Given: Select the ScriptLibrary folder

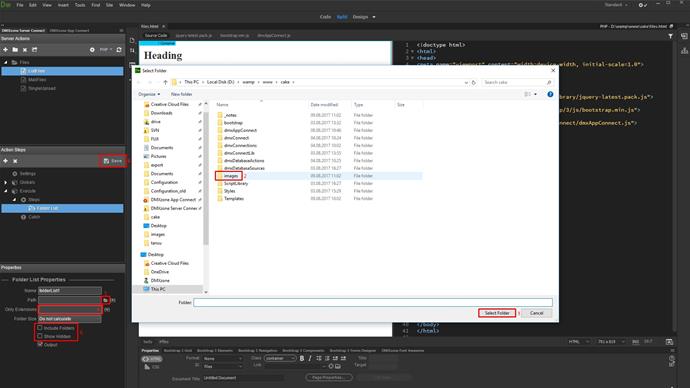Looking at the screenshot, I should (x=236, y=183).
